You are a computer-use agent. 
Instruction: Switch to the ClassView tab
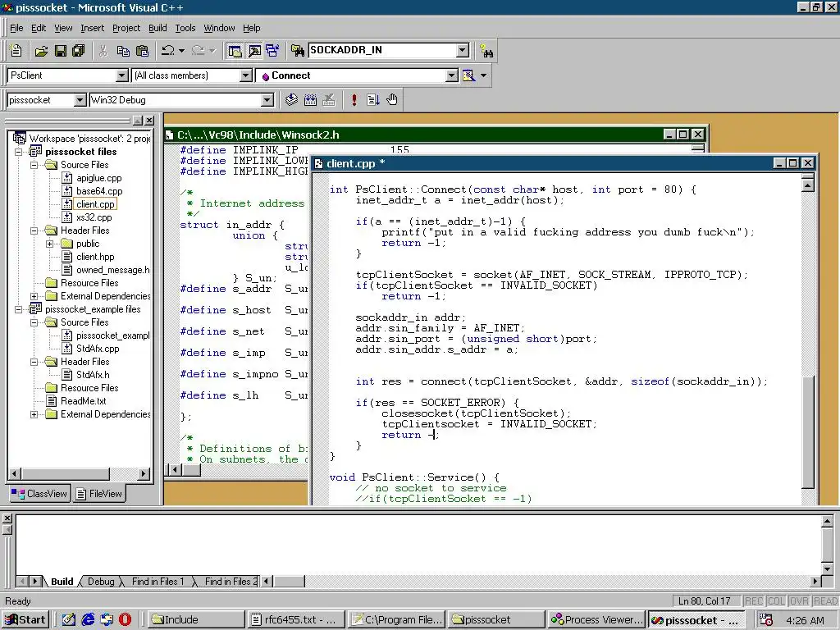point(39,493)
